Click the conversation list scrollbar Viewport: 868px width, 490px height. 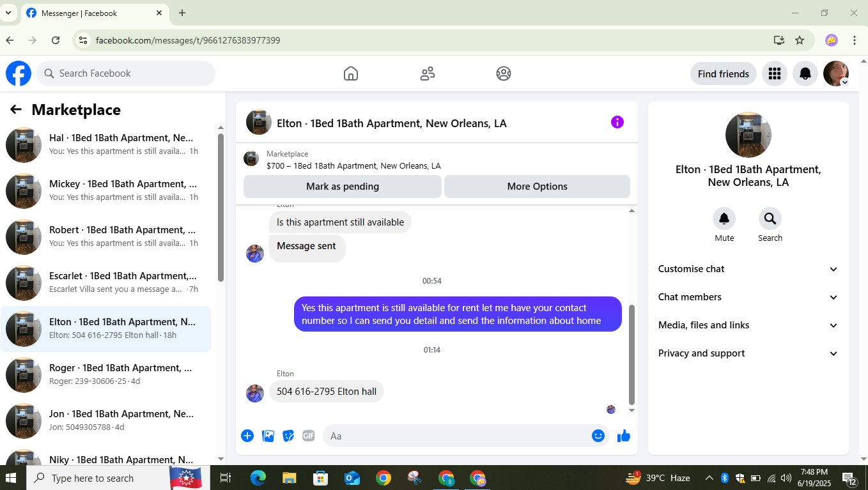pyautogui.click(x=221, y=207)
